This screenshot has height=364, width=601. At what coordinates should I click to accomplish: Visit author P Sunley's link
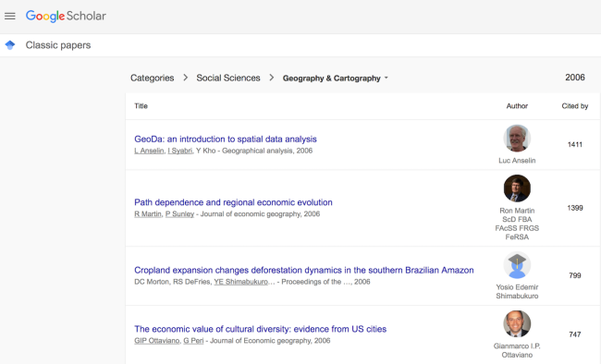click(x=179, y=214)
